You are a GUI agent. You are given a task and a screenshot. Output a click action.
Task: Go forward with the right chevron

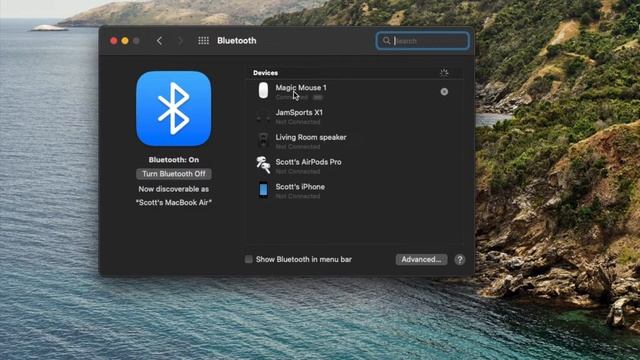(180, 41)
